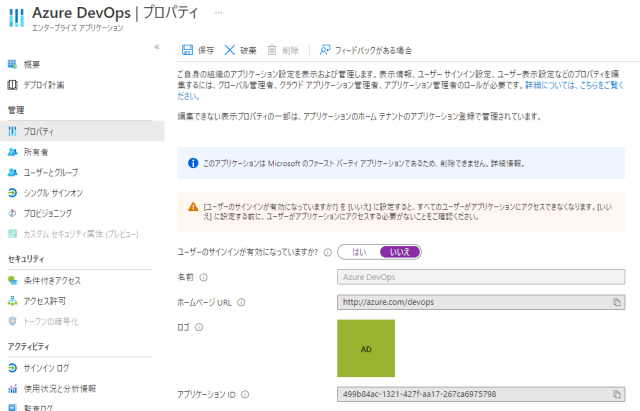Click the feedback person icon in toolbar
Screen dimensions: 640x411
tap(325, 50)
